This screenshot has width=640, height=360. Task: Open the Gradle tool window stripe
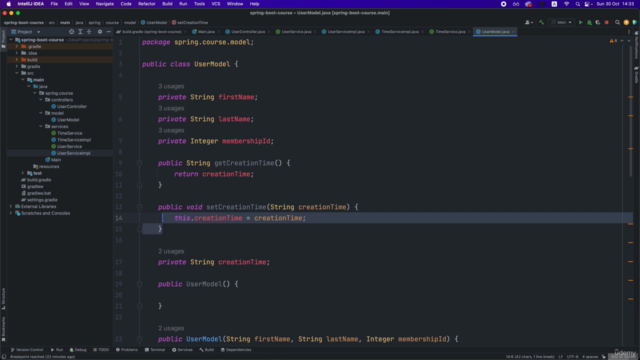pos(636,74)
